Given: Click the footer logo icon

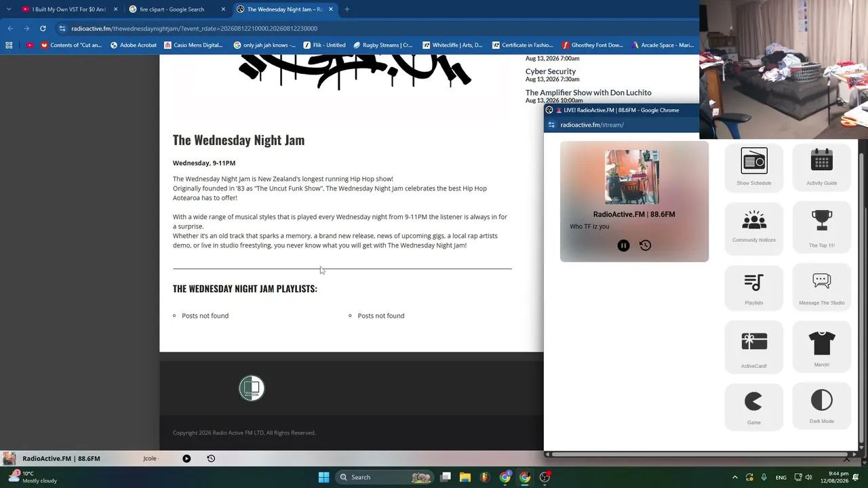Looking at the screenshot, I should pyautogui.click(x=251, y=388).
